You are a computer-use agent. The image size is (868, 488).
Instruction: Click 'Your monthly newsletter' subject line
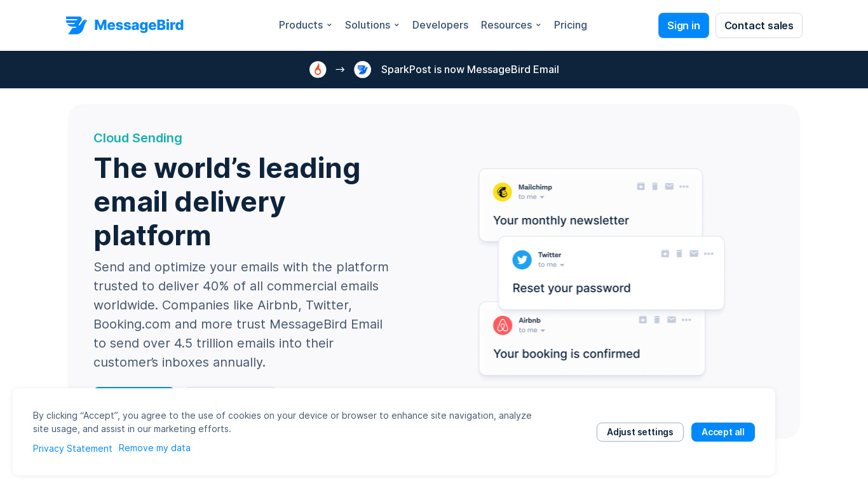561,220
